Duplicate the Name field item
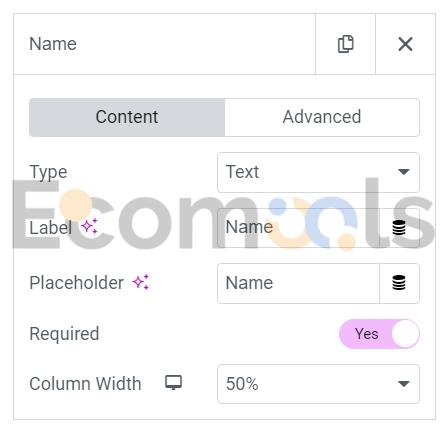The height and width of the screenshot is (430, 447). (345, 44)
